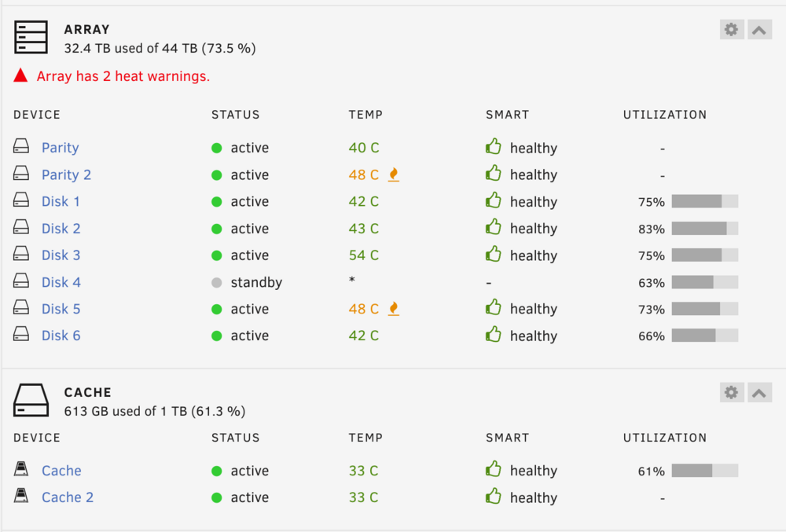Viewport: 786px width, 532px height.
Task: Click the 'Array has 2 heat warnings.' message
Action: pos(123,76)
